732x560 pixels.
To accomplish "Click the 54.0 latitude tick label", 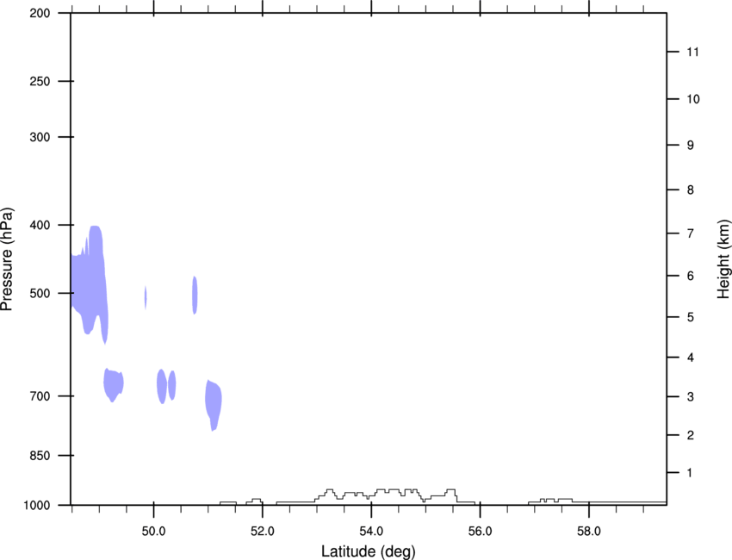I will [x=371, y=532].
